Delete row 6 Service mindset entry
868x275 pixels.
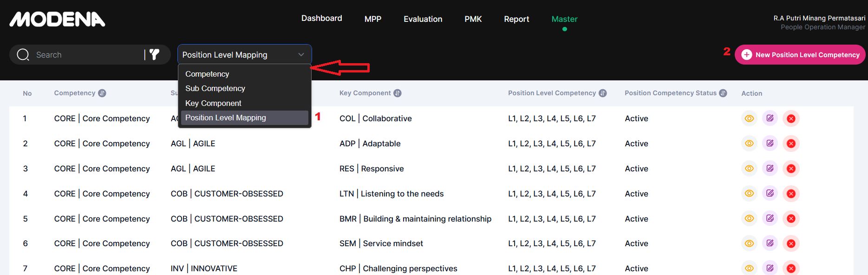point(791,243)
